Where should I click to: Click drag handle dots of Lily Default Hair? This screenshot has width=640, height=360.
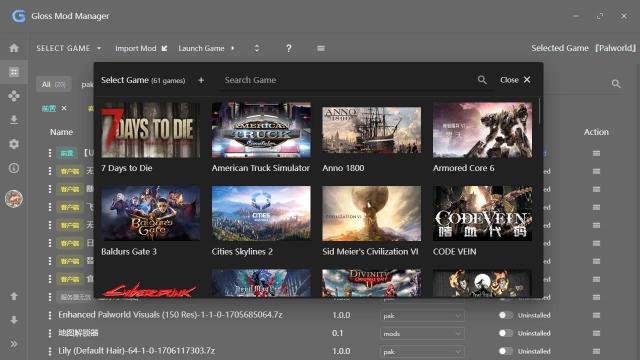point(50,351)
